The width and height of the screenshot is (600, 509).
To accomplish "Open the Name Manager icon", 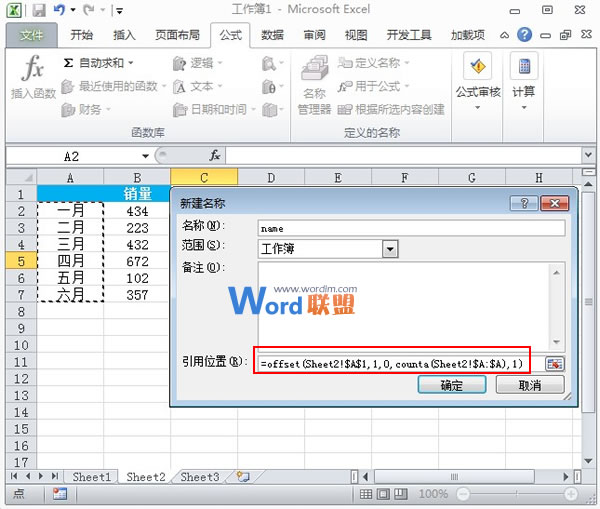I will 315,68.
